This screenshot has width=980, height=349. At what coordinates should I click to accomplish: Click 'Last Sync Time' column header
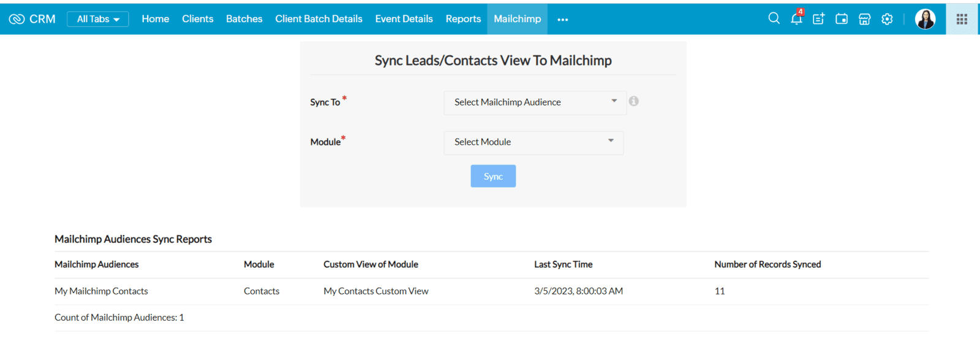pyautogui.click(x=563, y=264)
